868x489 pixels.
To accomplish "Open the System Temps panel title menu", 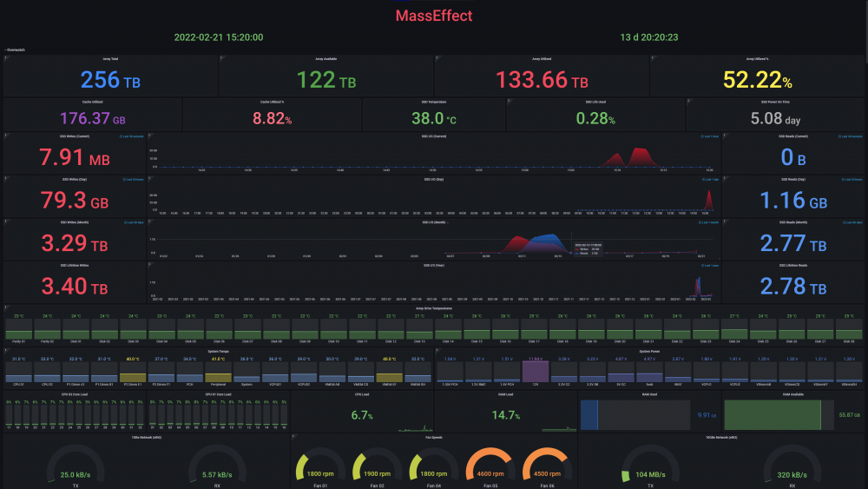I will (218, 352).
